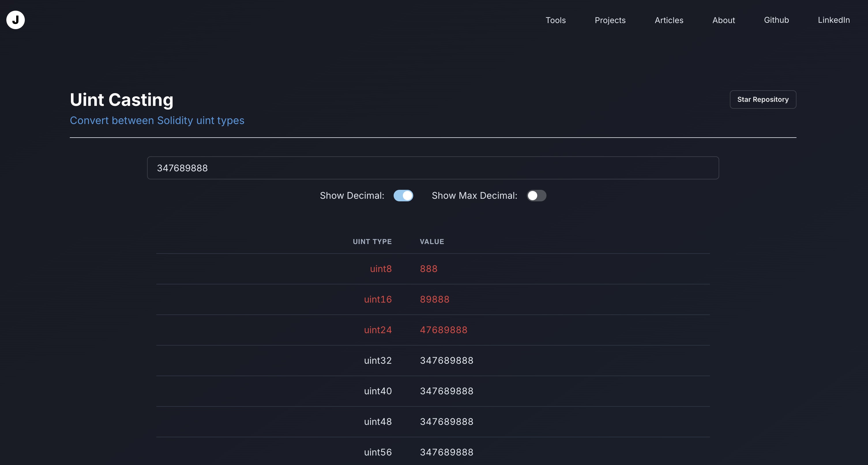The image size is (868, 465).
Task: Select the uint32 row label
Action: point(377,361)
